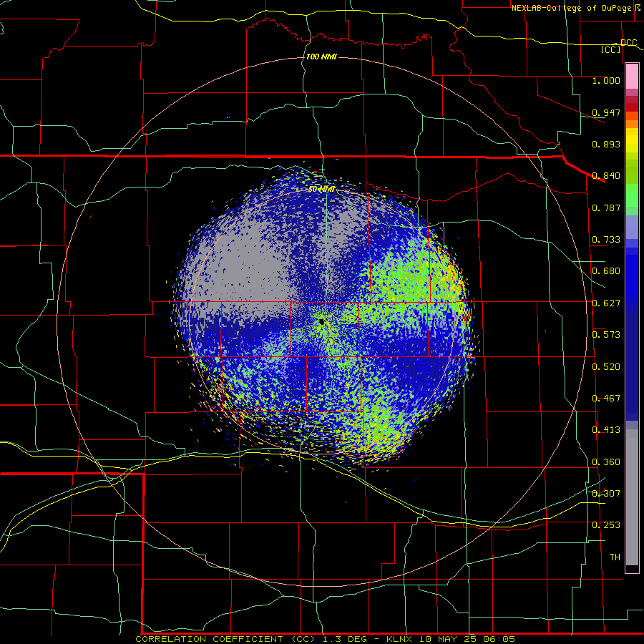Click the pink segment at colorbar top

632,77
